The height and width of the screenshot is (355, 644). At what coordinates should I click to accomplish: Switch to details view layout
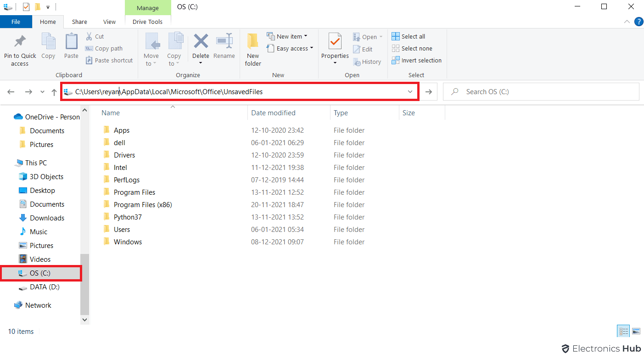[623, 331]
